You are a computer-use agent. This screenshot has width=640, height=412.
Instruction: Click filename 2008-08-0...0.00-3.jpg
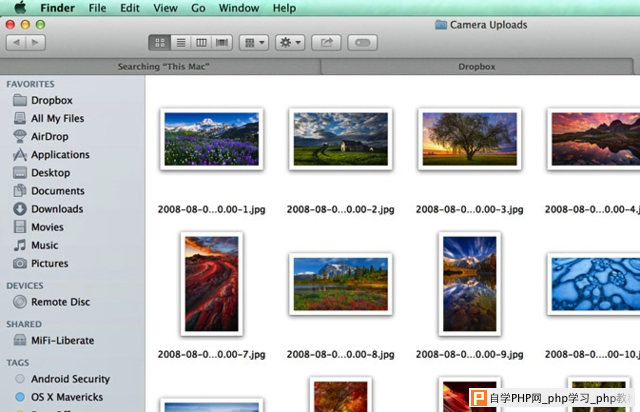click(469, 209)
